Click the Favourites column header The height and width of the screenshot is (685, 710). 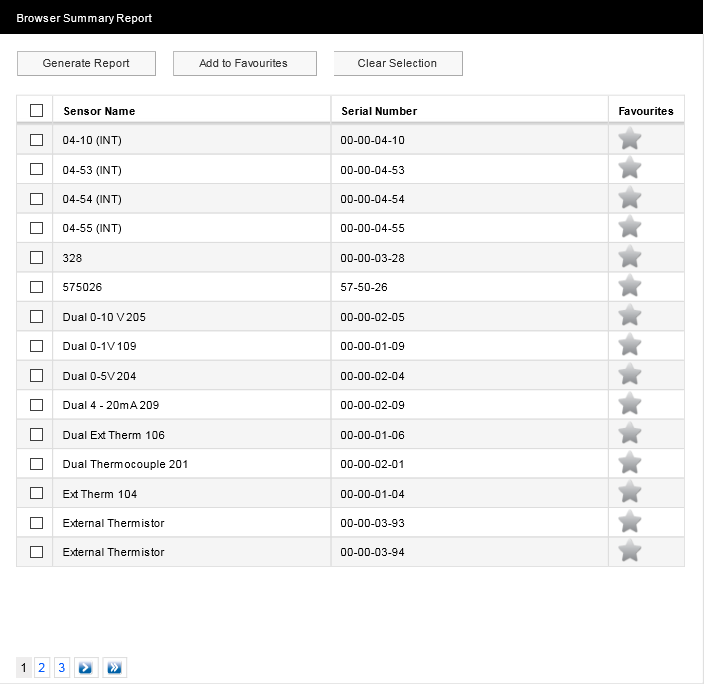click(x=646, y=111)
